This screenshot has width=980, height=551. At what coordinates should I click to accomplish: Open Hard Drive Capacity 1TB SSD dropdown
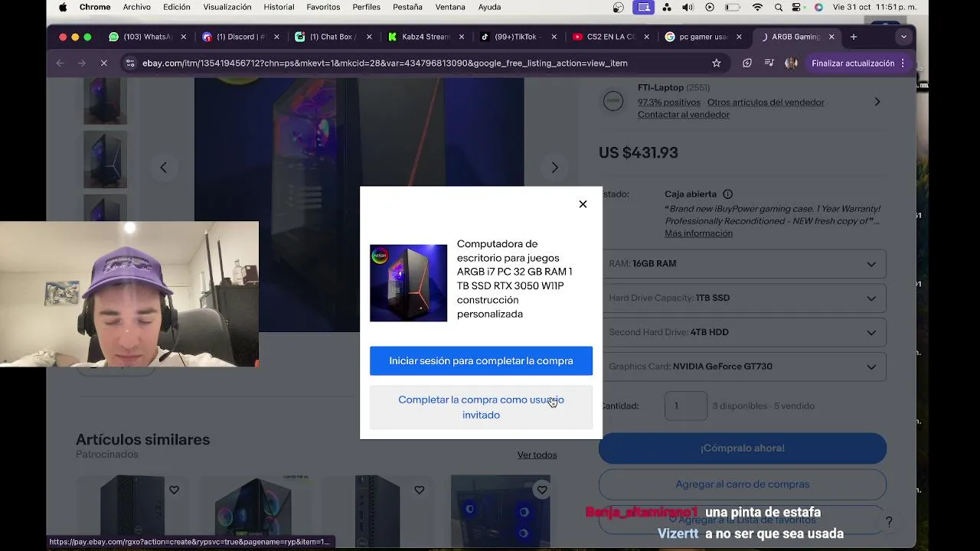[743, 298]
